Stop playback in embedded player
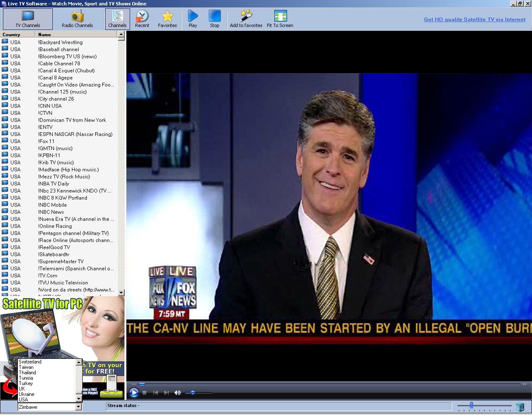 pyautogui.click(x=144, y=393)
